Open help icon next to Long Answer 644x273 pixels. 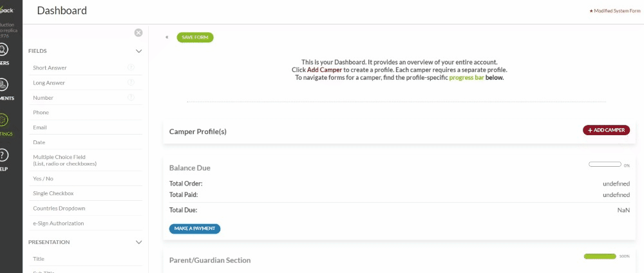click(131, 82)
